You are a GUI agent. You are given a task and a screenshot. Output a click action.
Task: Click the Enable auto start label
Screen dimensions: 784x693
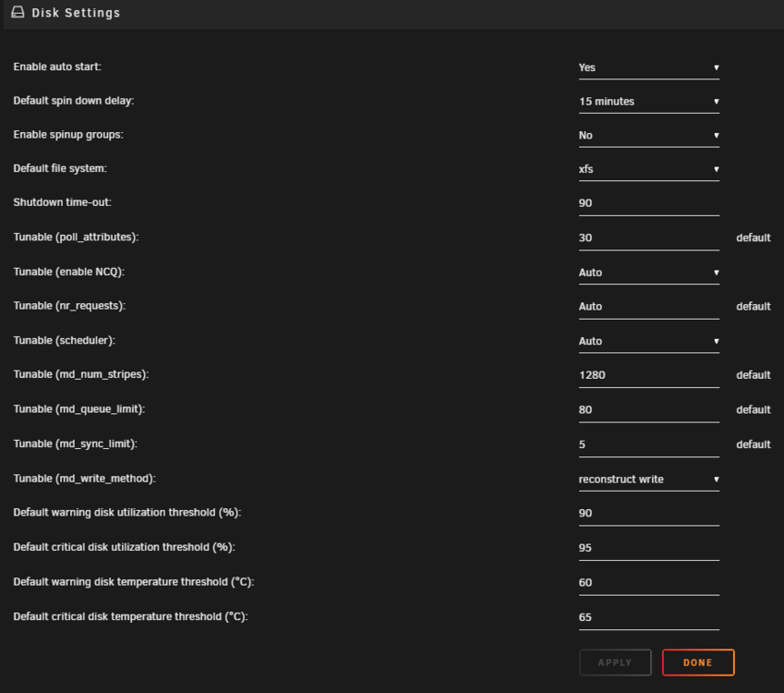[x=57, y=67]
